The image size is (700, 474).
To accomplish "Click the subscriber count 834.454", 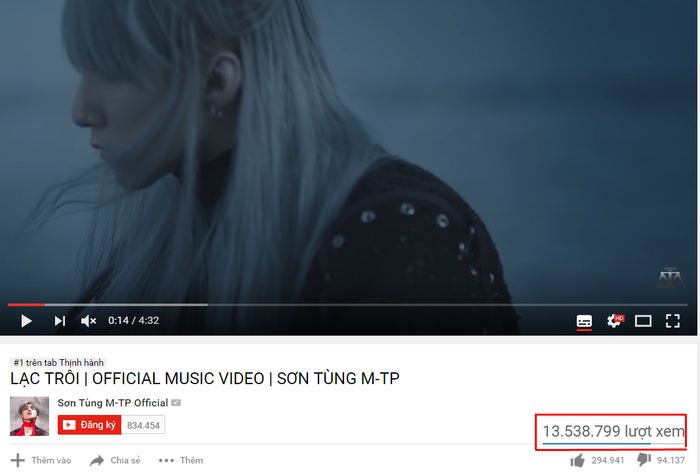I will 143,425.
